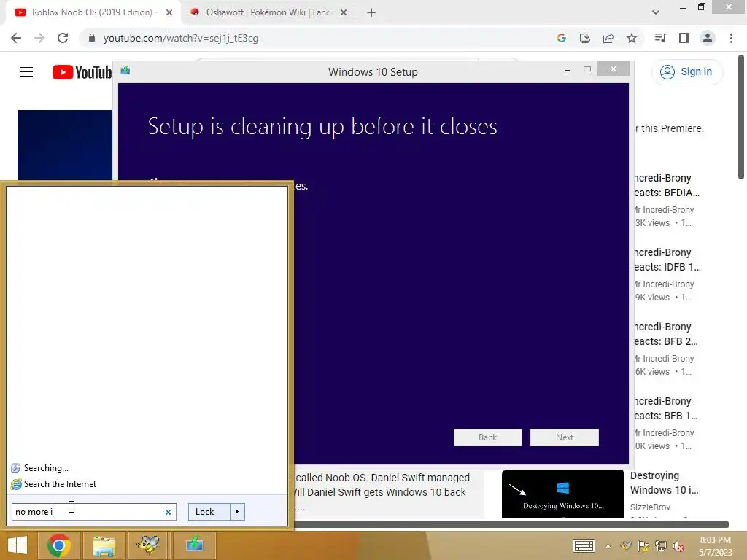Bookmark this tab with star icon
Viewport: 747px width, 560px height.
[632, 38]
